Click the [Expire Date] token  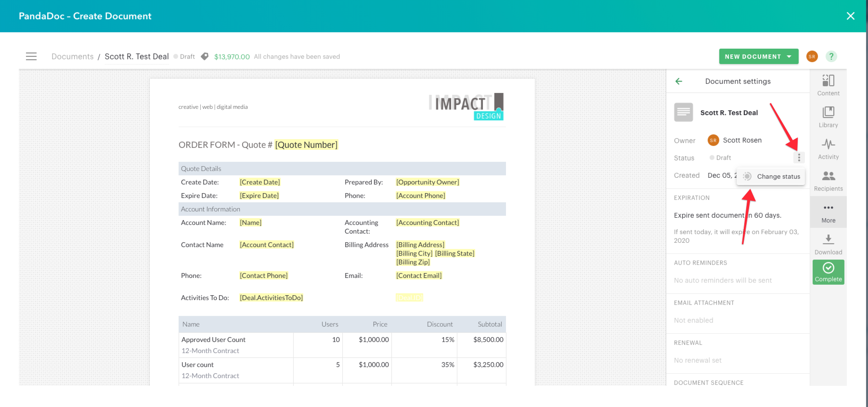[259, 196]
